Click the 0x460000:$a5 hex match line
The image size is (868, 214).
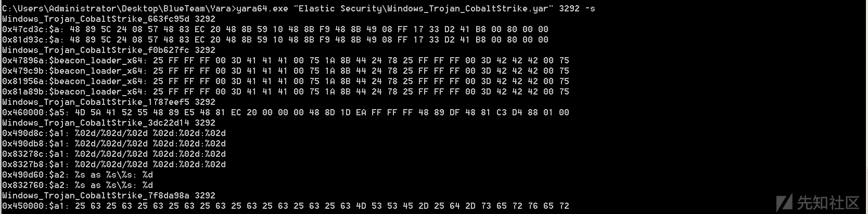(x=286, y=112)
